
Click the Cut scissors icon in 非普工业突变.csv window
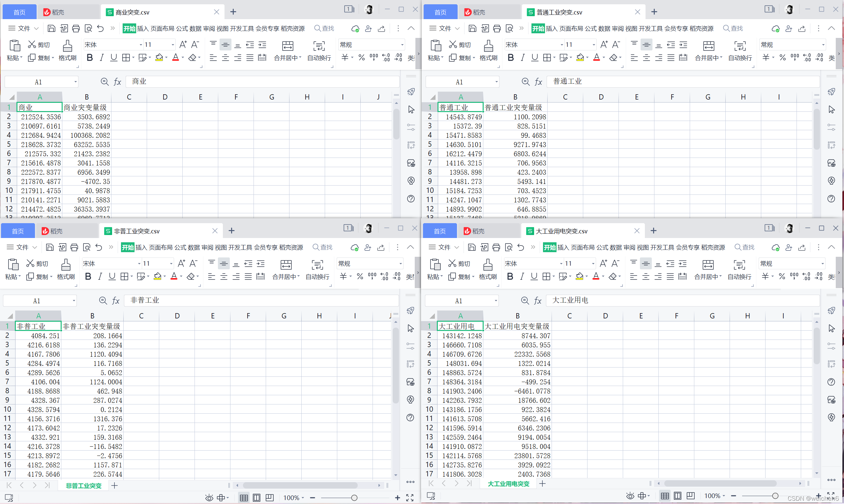(31, 263)
